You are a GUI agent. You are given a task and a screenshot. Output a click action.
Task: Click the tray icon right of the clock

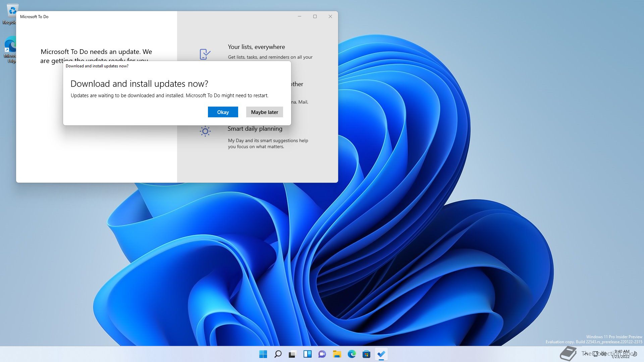tap(635, 354)
